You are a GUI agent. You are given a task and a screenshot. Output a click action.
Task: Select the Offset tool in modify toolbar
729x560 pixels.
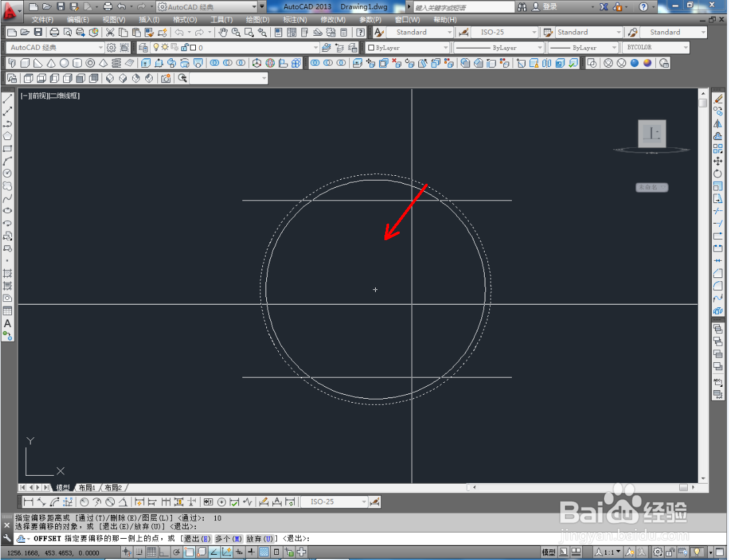pyautogui.click(x=718, y=136)
